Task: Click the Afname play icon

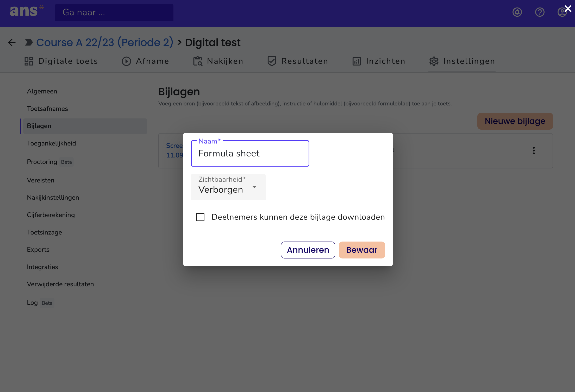Action: tap(127, 61)
